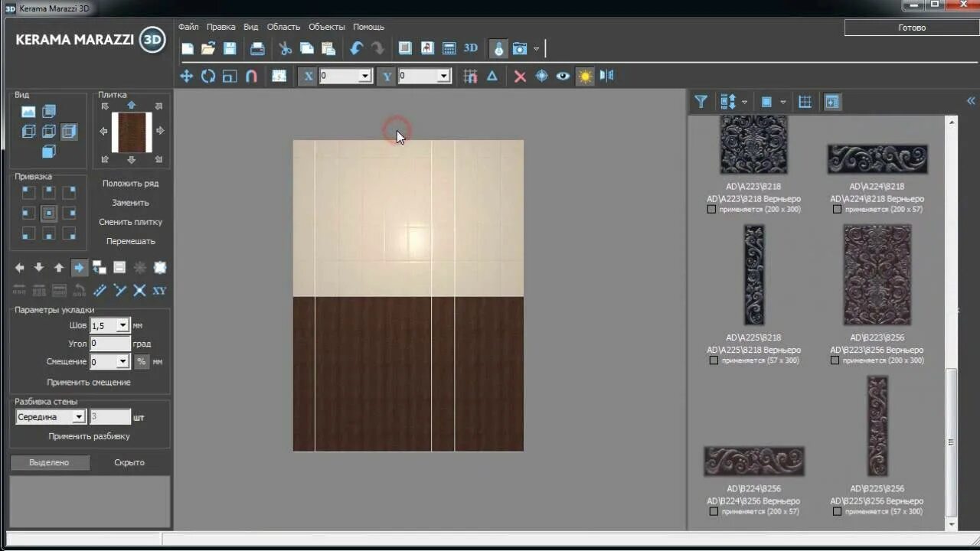Image resolution: width=980 pixels, height=551 pixels.
Task: Expand the catalog thumbnail size dropdown arrow
Action: point(782,102)
